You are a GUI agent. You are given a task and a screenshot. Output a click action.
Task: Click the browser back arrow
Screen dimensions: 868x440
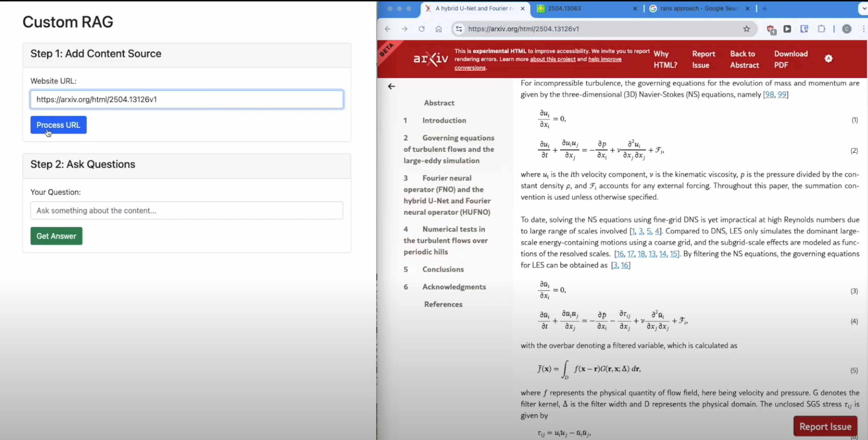[387, 29]
